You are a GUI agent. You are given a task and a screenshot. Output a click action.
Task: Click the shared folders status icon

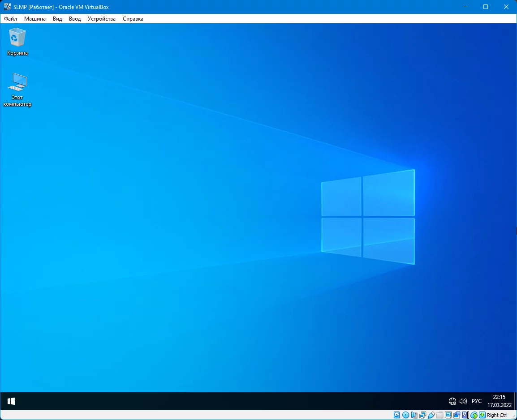point(440,415)
